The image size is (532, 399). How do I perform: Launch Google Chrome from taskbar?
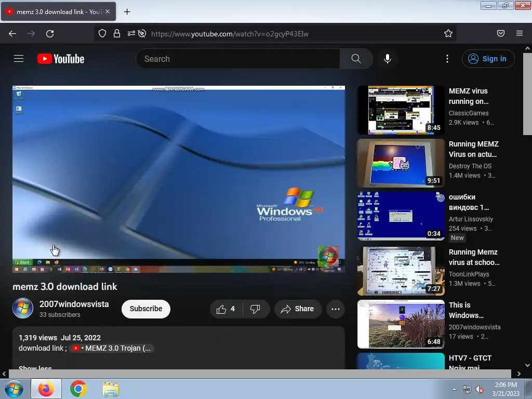pos(78,389)
